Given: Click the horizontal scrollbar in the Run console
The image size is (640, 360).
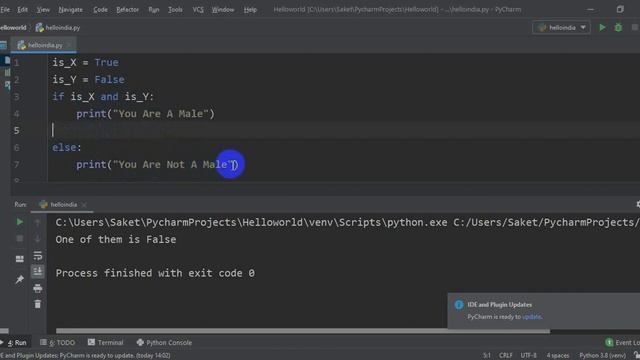Looking at the screenshot, I should tap(302, 331).
